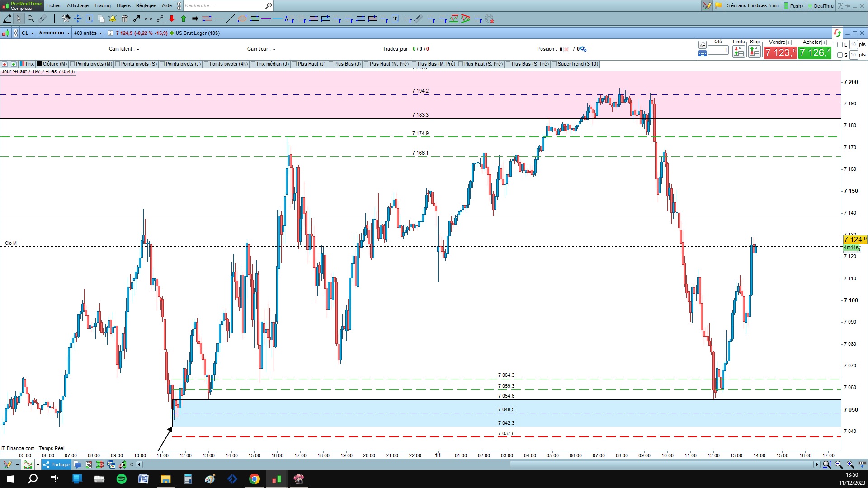Screen dimensions: 868x488
Task: Select the text annotation tool
Action: 90,19
